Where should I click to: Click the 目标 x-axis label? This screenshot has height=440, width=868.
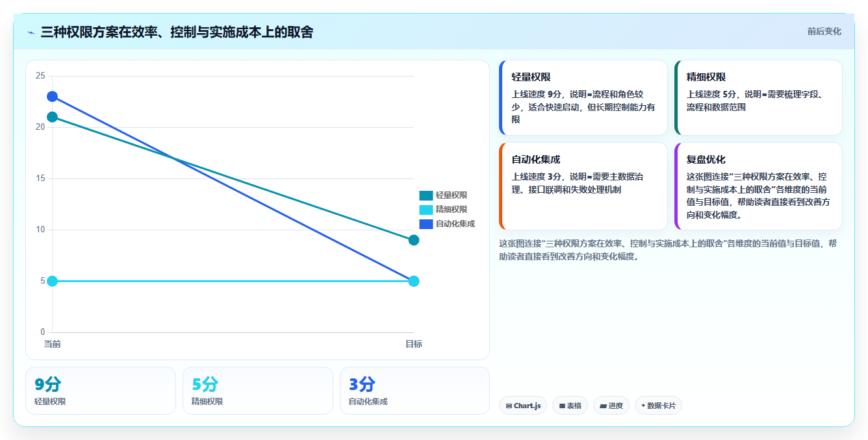(x=414, y=344)
